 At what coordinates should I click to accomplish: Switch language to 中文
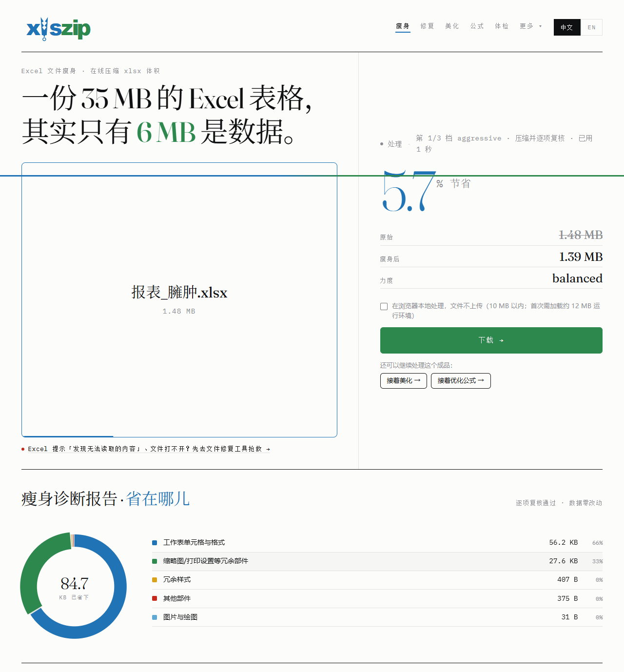pos(567,27)
